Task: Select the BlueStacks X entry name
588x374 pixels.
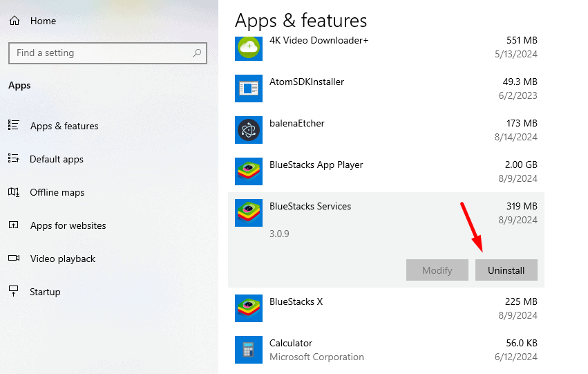Action: [x=296, y=301]
